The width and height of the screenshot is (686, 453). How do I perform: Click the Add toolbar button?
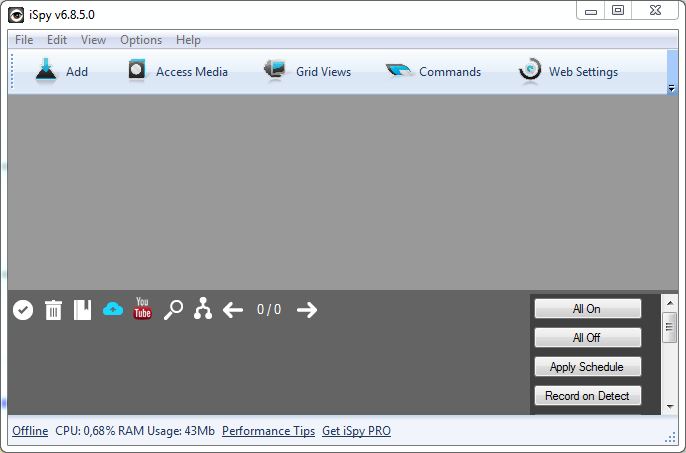pos(62,71)
